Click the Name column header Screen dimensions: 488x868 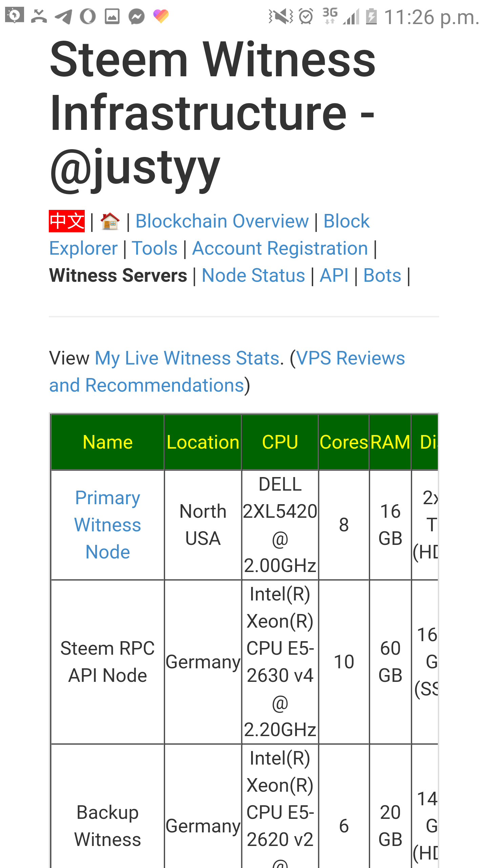108,442
